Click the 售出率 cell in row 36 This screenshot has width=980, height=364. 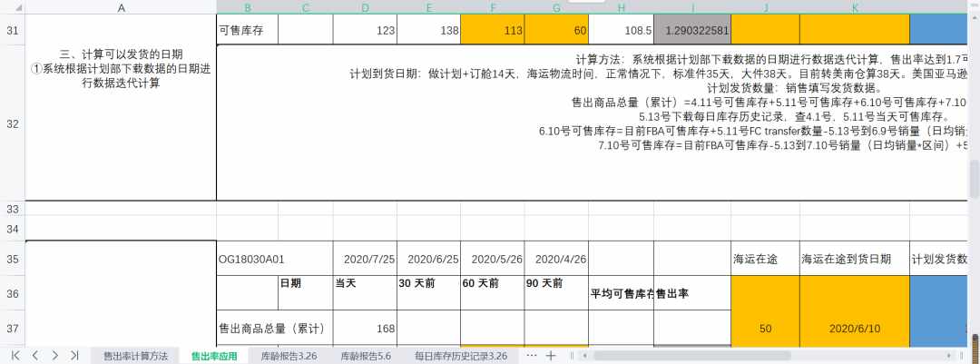pyautogui.click(x=691, y=292)
